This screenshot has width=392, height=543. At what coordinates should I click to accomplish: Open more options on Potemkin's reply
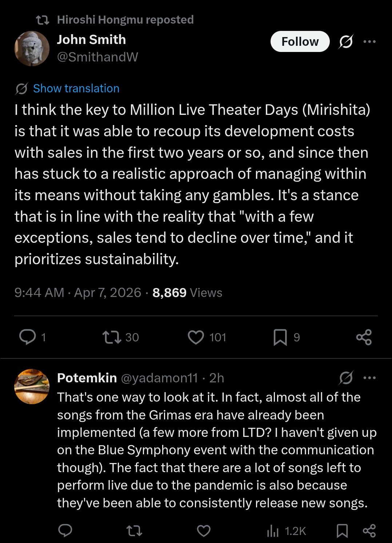tap(369, 378)
